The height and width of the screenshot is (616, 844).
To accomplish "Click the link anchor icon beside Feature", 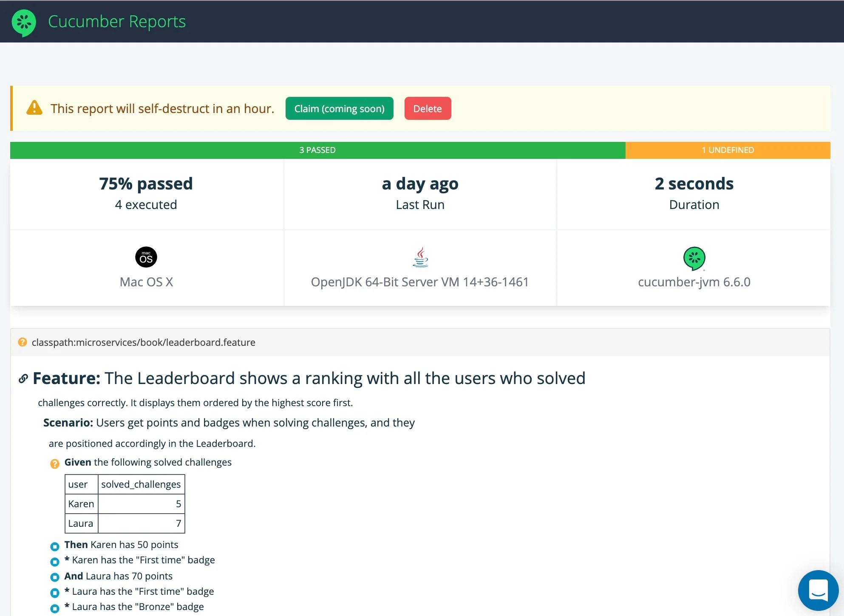I will (23, 379).
